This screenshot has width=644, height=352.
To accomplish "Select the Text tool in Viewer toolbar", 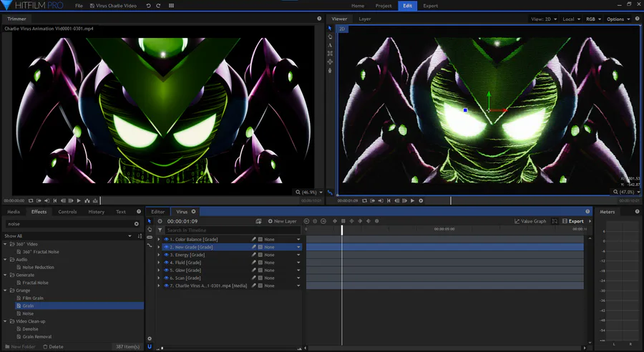I will click(330, 45).
